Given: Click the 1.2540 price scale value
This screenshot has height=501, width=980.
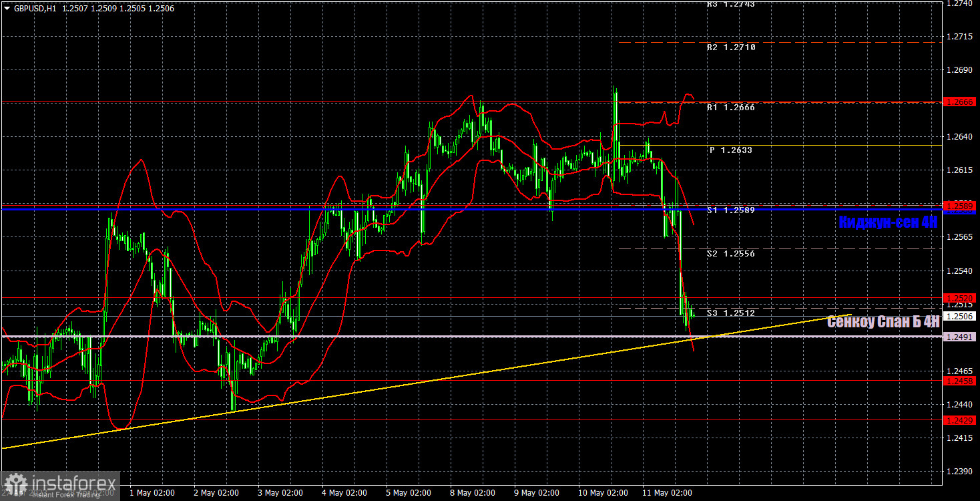Looking at the screenshot, I should coord(959,271).
